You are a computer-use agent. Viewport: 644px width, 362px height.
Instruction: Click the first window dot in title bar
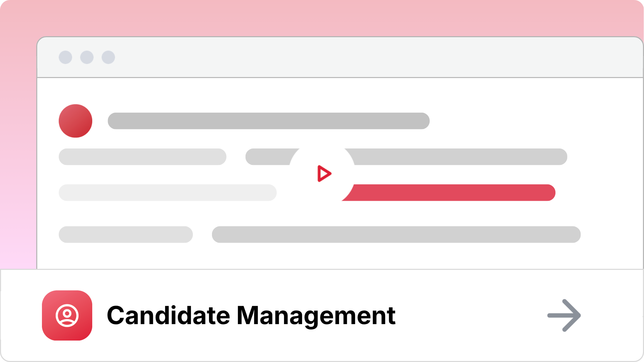[x=65, y=57]
